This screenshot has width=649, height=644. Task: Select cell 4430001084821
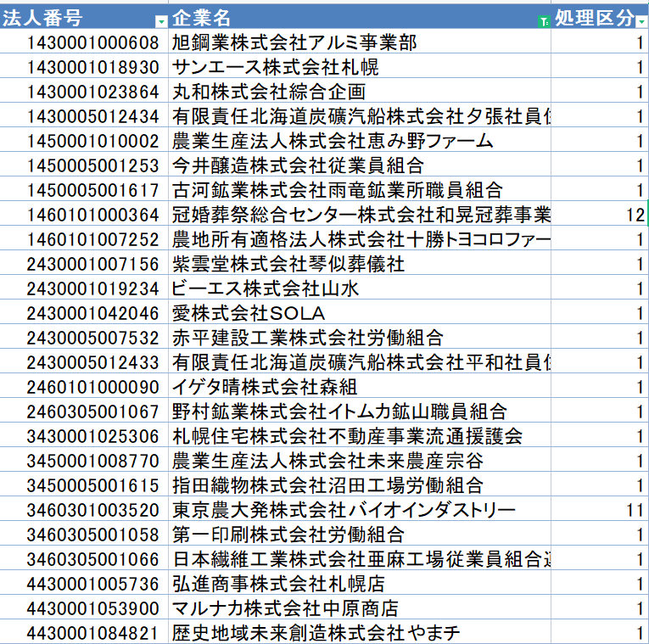pyautogui.click(x=84, y=631)
